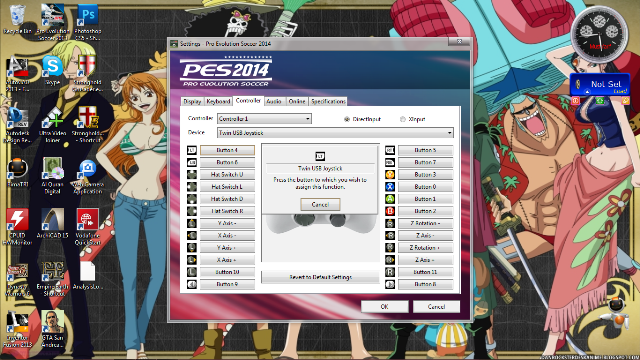The width and height of the screenshot is (640, 360).
Task: Go to the Online tab
Action: pyautogui.click(x=297, y=101)
